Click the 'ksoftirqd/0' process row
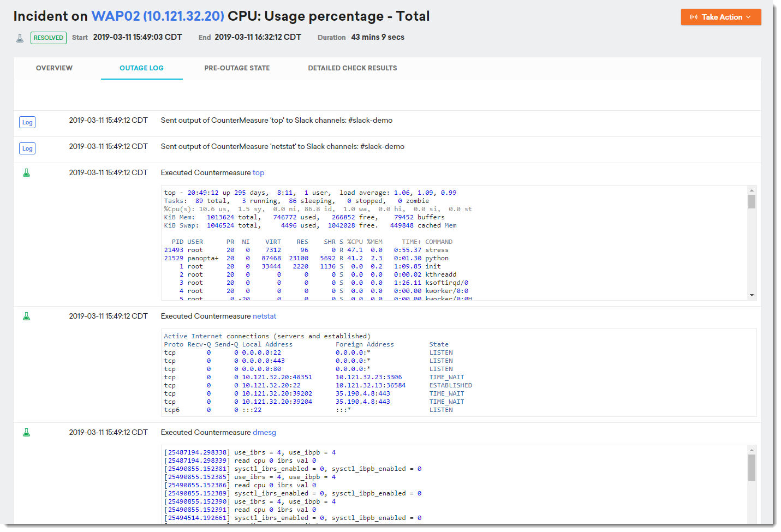The height and width of the screenshot is (532, 781). tap(316, 283)
